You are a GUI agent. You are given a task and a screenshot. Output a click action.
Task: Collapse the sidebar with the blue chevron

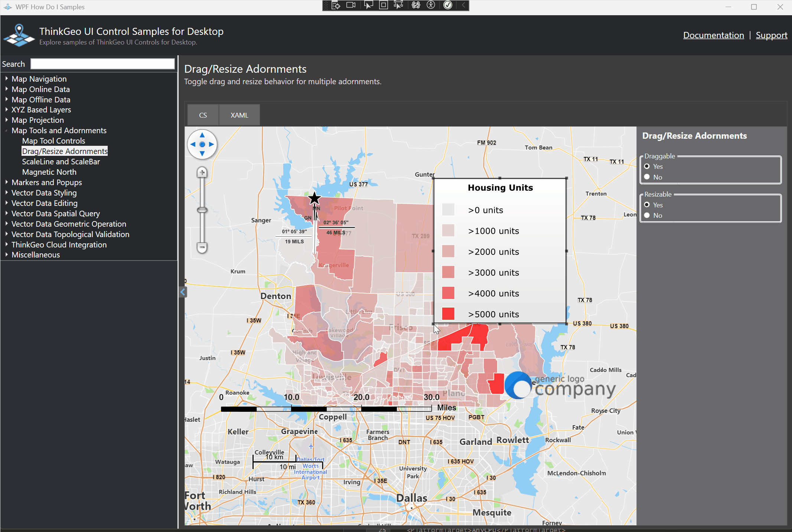coord(183,292)
